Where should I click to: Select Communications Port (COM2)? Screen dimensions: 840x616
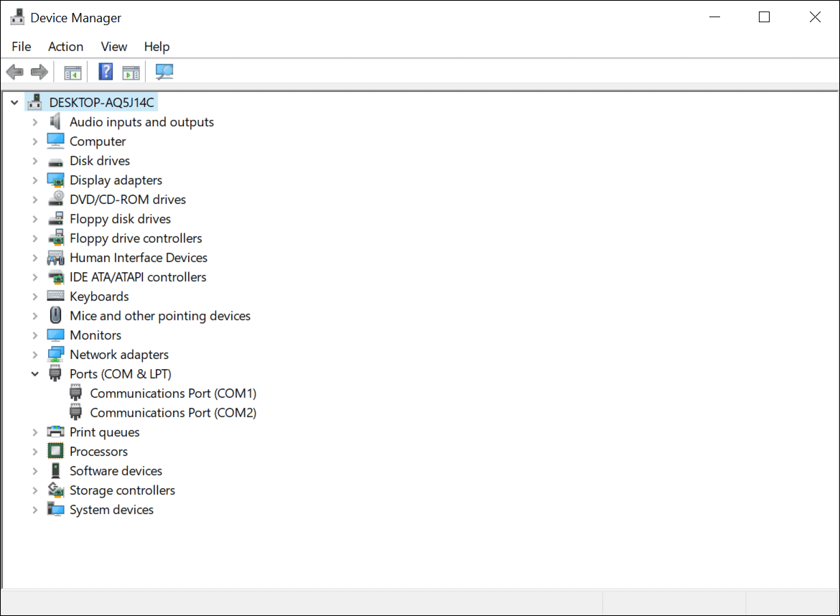[172, 413]
